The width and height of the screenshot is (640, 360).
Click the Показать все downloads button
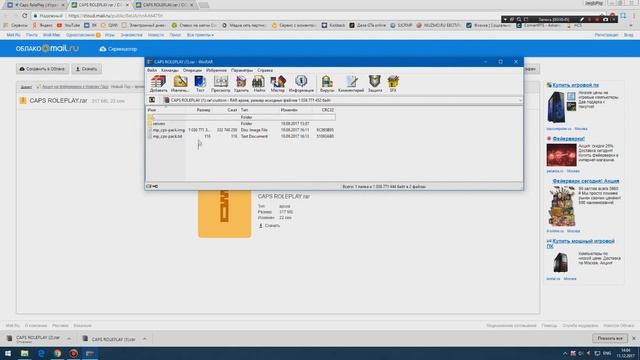coord(610,338)
